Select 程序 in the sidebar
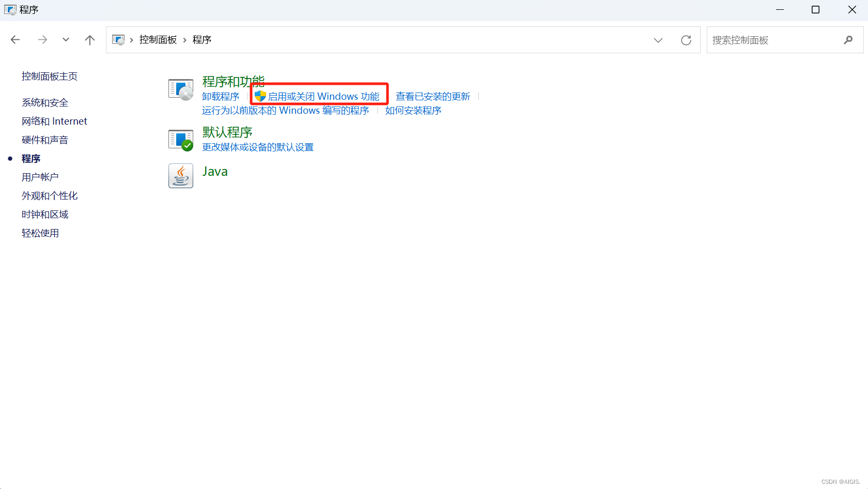This screenshot has width=868, height=489. tap(31, 159)
